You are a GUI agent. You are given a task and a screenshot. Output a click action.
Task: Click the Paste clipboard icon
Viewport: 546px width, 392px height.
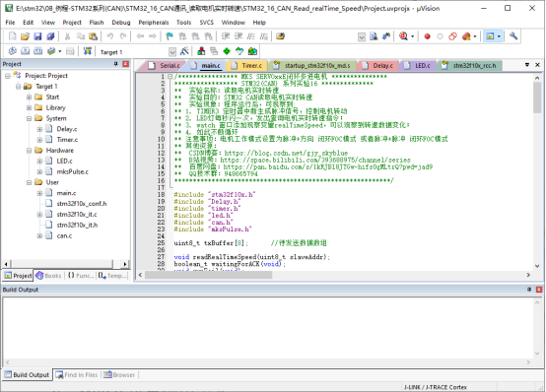(x=93, y=36)
